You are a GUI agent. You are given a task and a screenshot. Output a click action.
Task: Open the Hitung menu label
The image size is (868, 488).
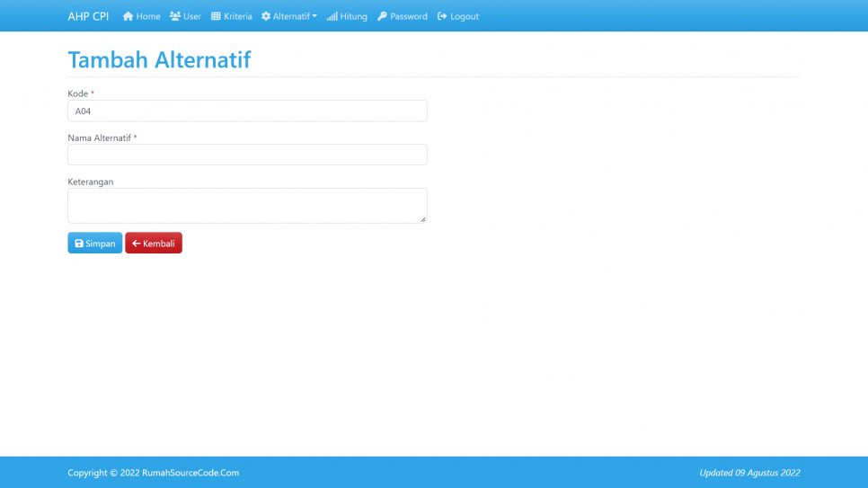[x=353, y=16]
